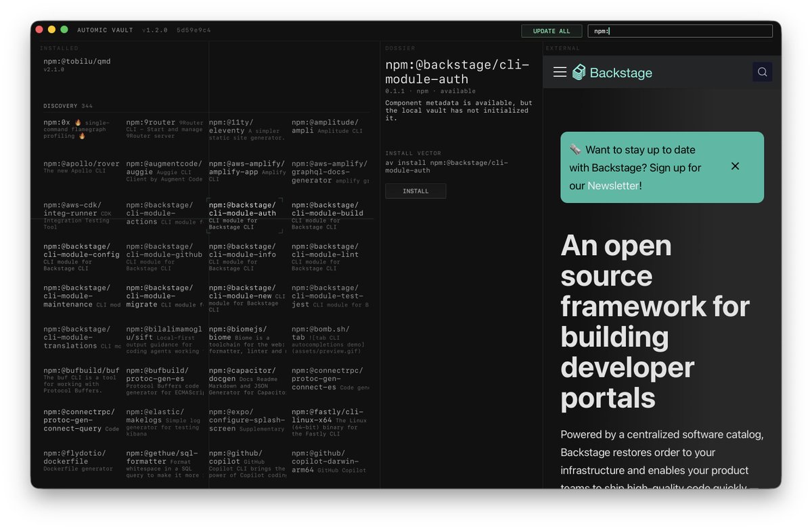Select npm:@backstage/cli-module-auth in grid
The image size is (812, 529).
[x=244, y=215]
